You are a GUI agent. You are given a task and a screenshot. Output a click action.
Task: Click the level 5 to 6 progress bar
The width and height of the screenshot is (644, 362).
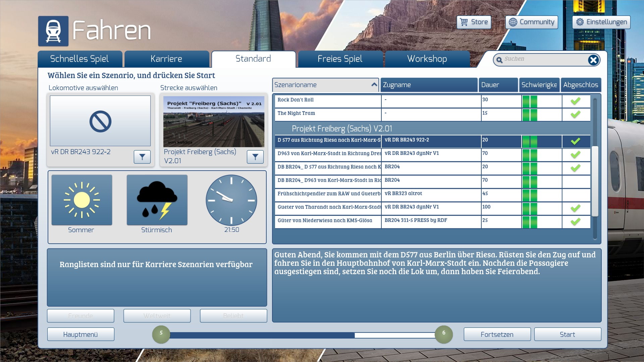302,335
